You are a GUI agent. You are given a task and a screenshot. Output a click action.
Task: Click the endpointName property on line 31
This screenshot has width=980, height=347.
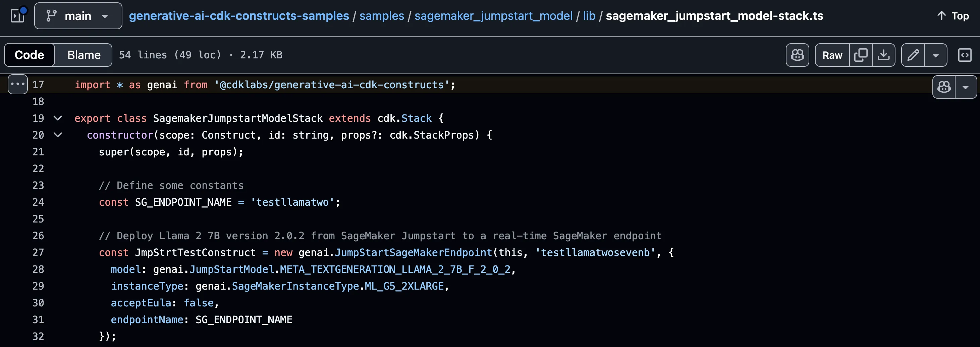click(147, 319)
